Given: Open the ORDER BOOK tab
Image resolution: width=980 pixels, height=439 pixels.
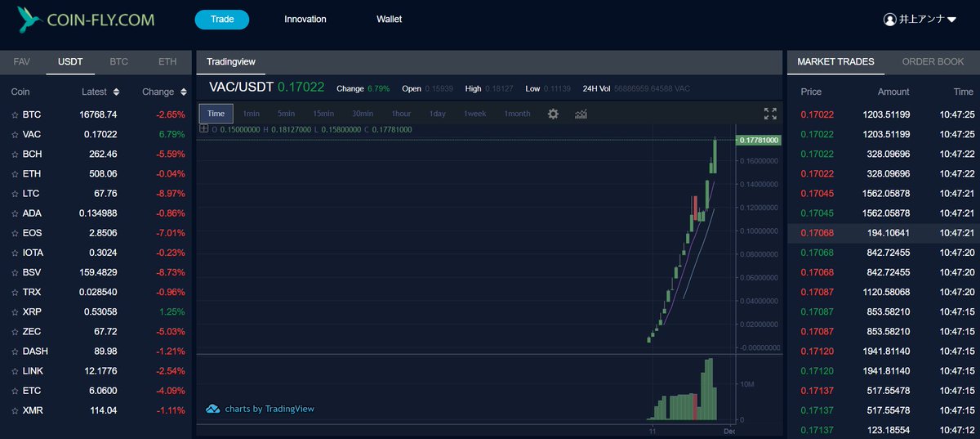Looking at the screenshot, I should tap(933, 62).
